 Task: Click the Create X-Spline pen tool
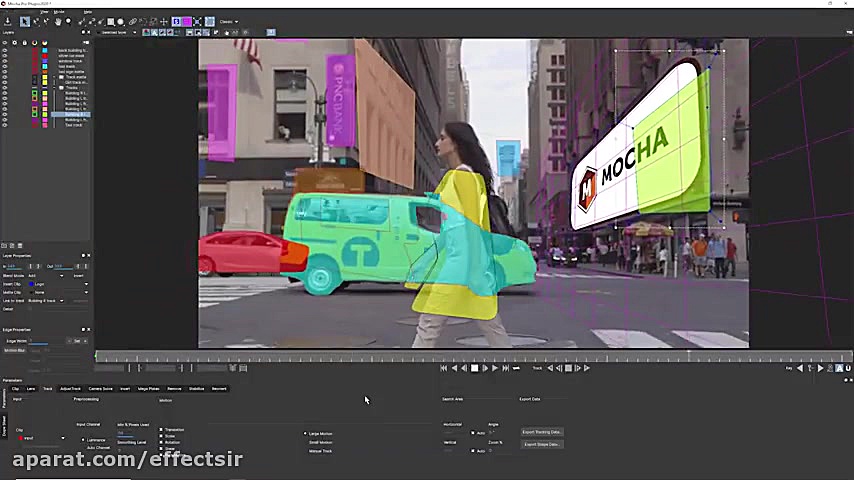pos(81,22)
